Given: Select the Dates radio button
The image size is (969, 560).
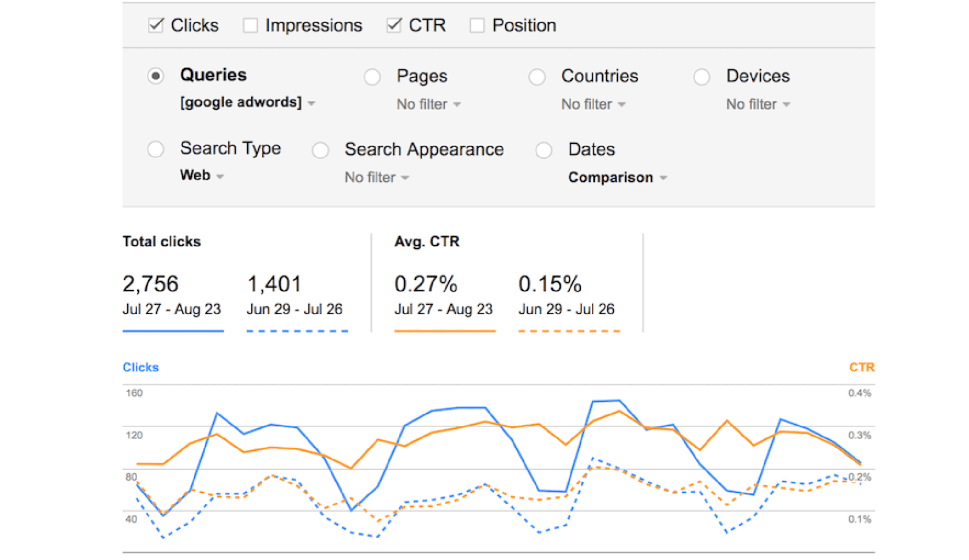Looking at the screenshot, I should [x=544, y=150].
